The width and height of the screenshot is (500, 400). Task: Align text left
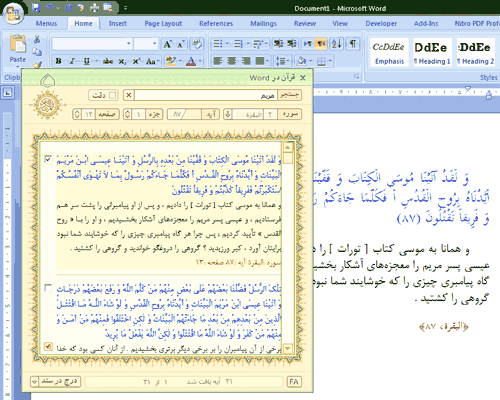click(218, 61)
